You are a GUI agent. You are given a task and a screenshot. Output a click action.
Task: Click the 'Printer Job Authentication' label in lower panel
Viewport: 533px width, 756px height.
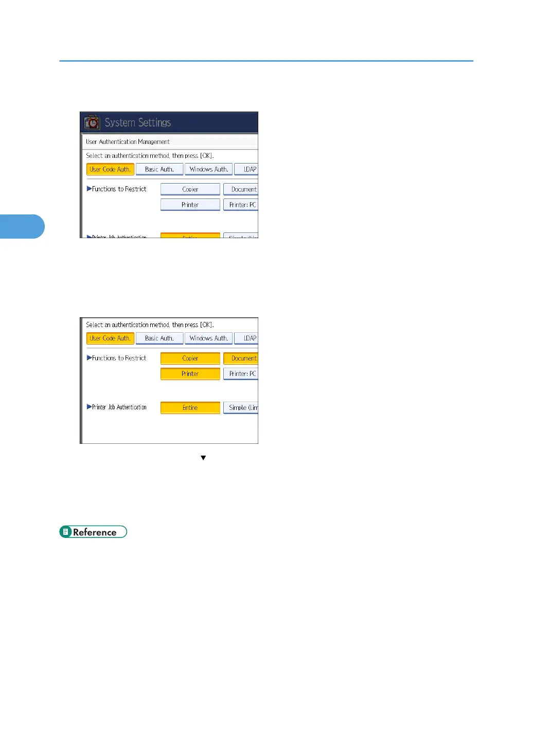tap(119, 407)
